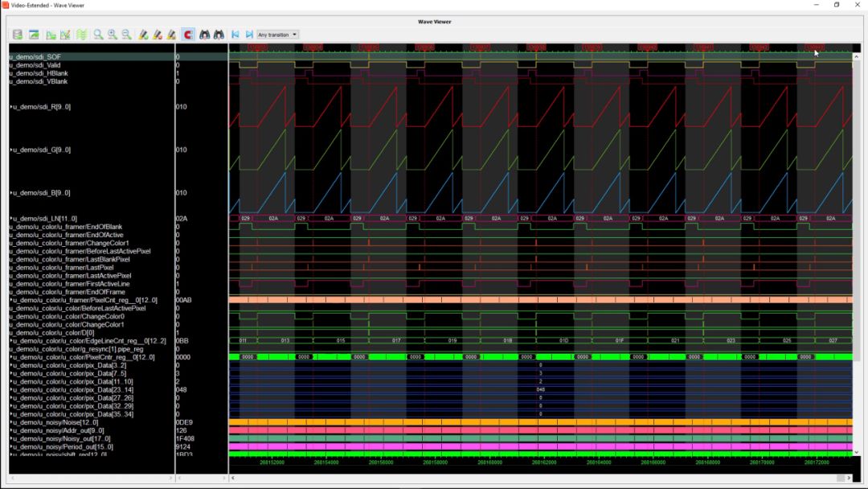
Task: Select the zoom fit magnifier tool
Action: tap(99, 35)
